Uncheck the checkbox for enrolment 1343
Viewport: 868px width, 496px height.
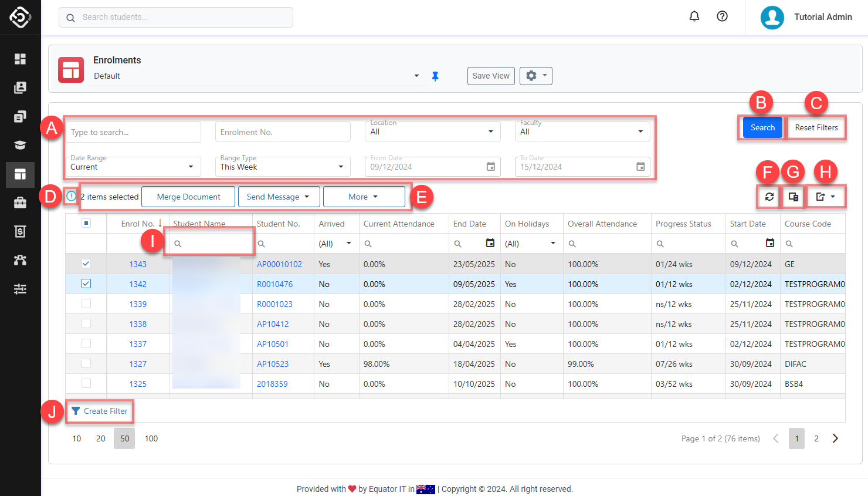pyautogui.click(x=86, y=264)
